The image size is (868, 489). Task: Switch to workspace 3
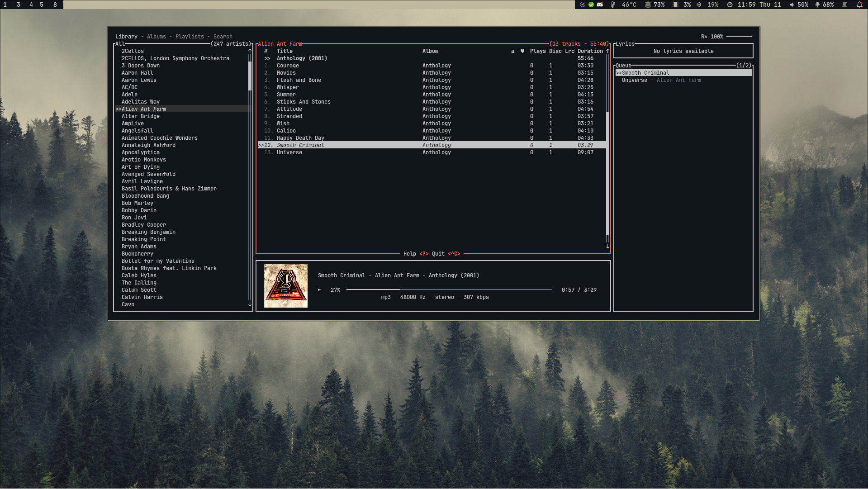point(19,5)
